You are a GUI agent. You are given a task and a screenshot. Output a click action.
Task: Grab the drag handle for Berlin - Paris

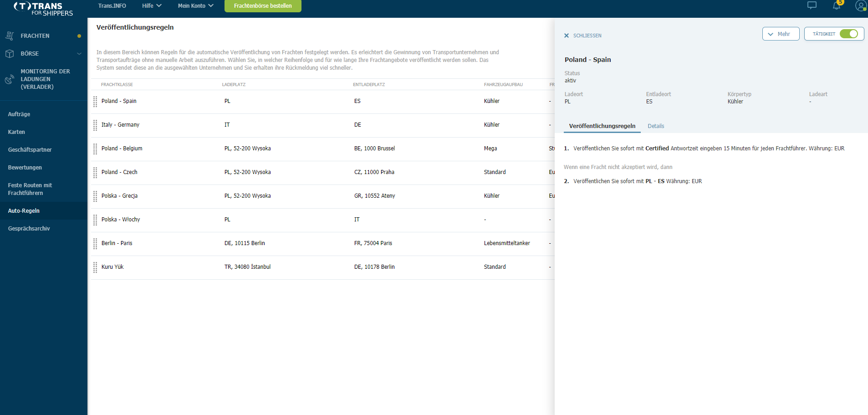tap(95, 244)
